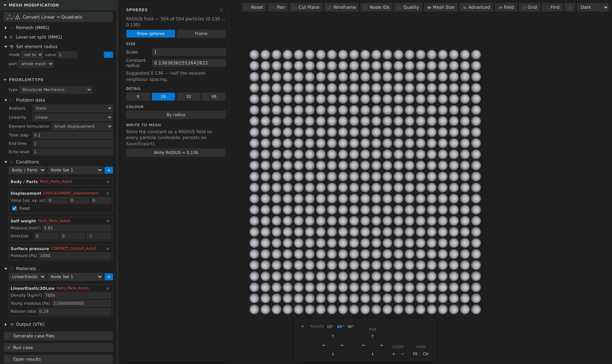The width and height of the screenshot is (612, 364).
Task: Click Convert Linear → Quadratic
Action: click(x=58, y=17)
